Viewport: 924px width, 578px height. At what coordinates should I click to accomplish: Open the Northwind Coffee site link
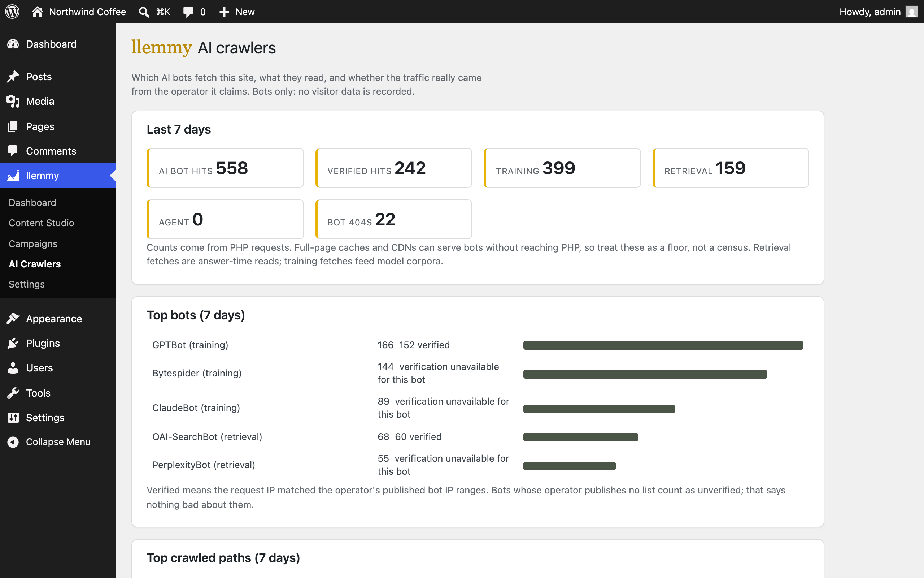[x=87, y=12]
